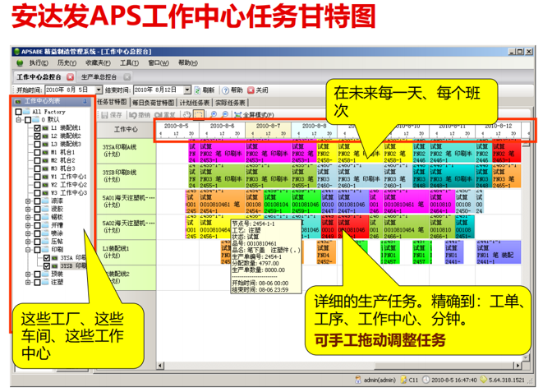Click the 注塑 folder icon in tree
543x392 pixels.
[45, 282]
